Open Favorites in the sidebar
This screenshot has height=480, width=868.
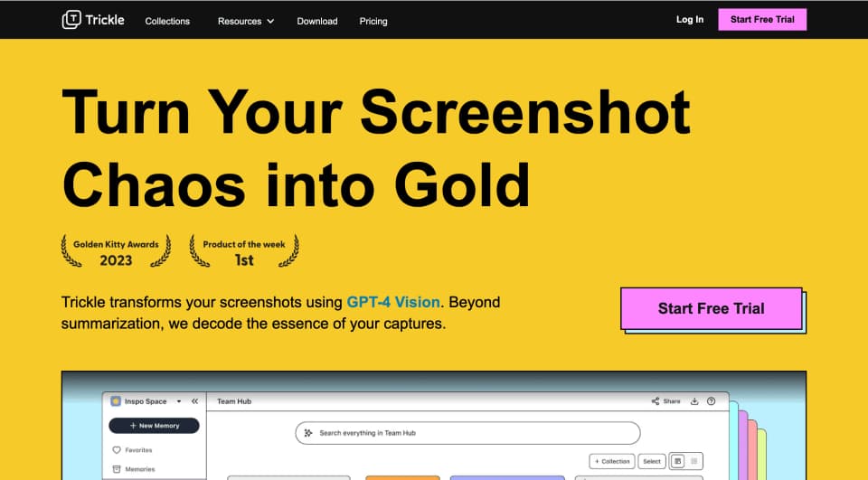coord(132,450)
